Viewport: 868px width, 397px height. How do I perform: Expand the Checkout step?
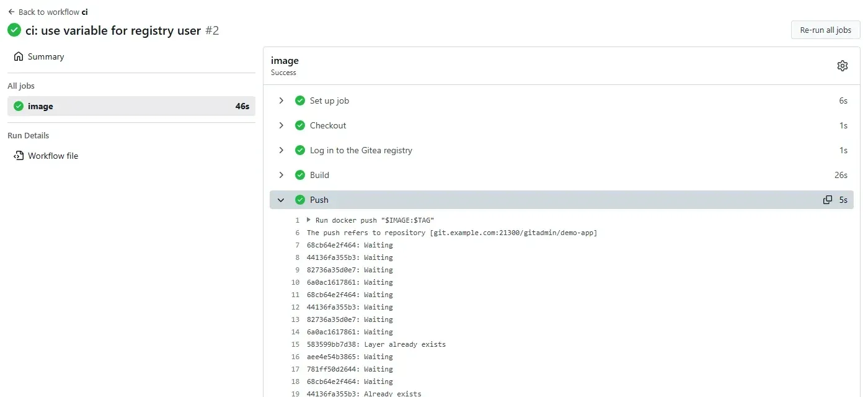(x=562, y=125)
